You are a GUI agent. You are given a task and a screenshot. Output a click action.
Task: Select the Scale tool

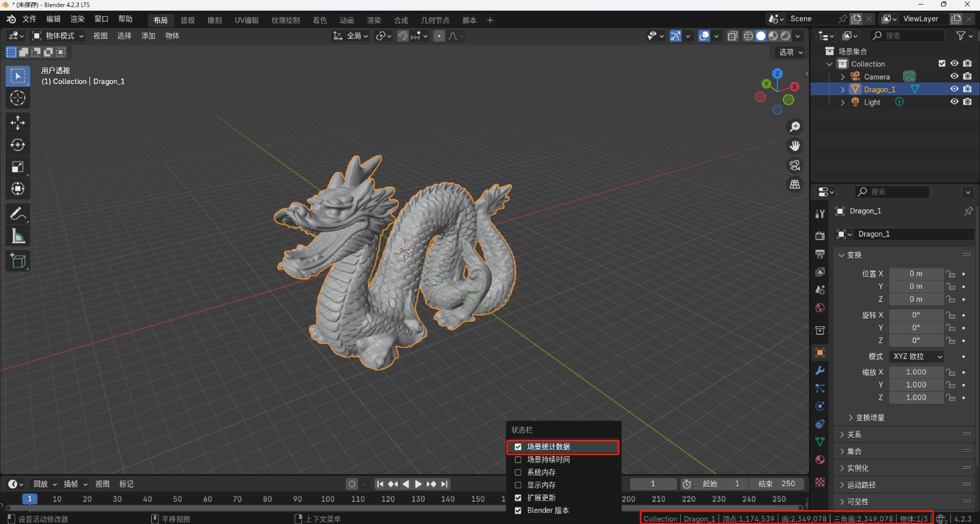click(18, 167)
